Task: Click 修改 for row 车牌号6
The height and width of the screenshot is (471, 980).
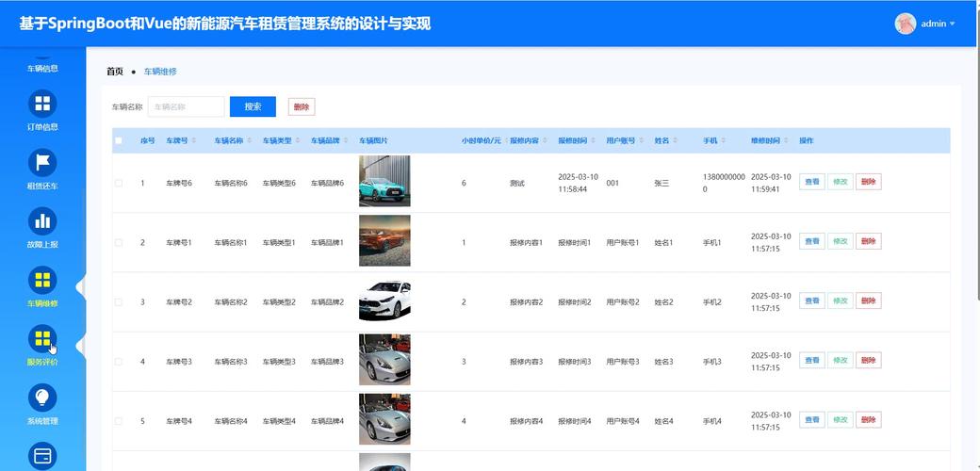Action: point(840,182)
